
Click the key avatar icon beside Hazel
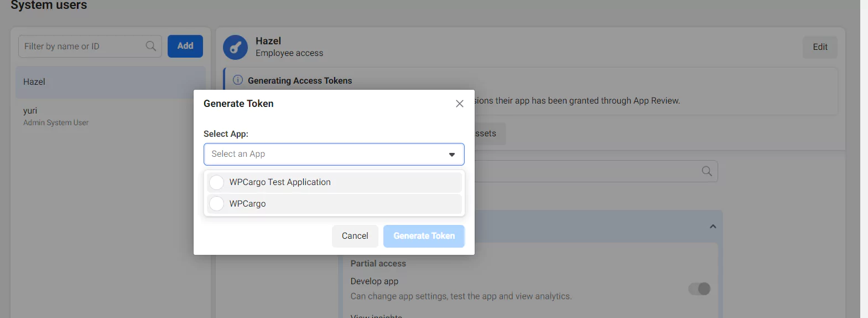(x=235, y=48)
